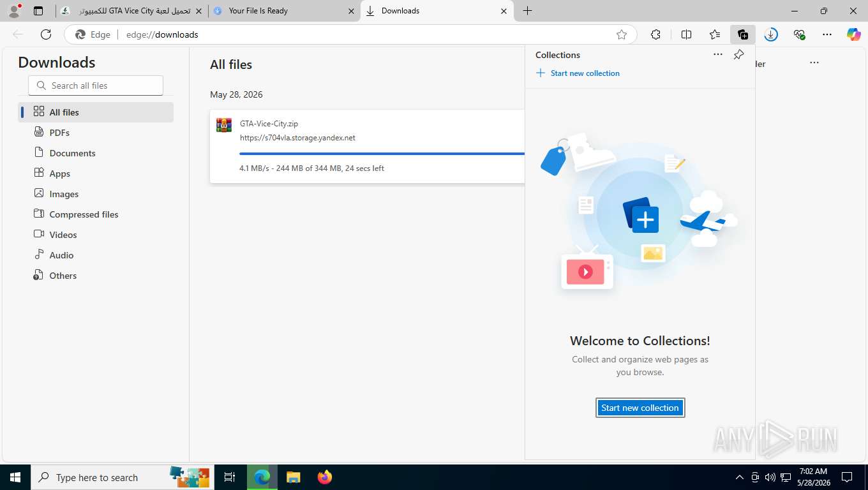
Task: Click Start new collection link at top
Action: pyautogui.click(x=578, y=73)
